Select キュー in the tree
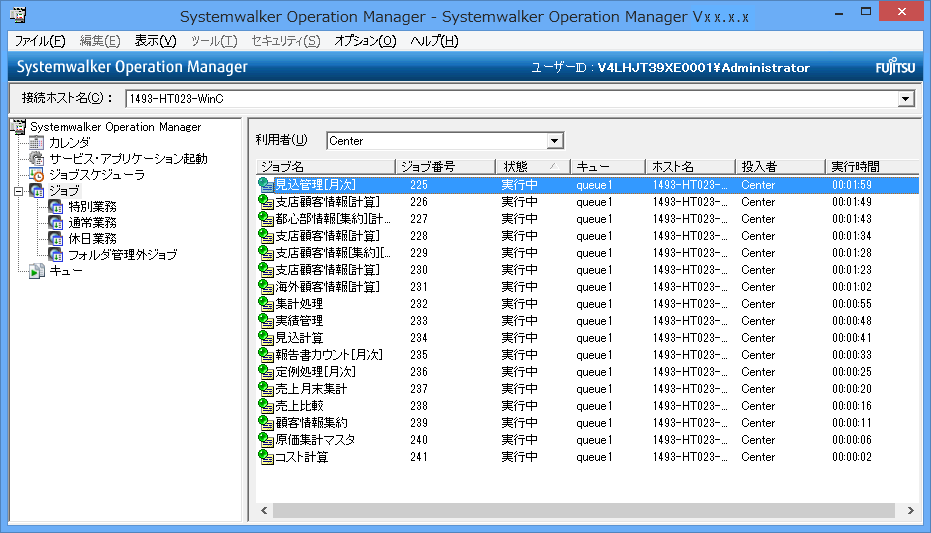931x533 pixels. tap(66, 271)
